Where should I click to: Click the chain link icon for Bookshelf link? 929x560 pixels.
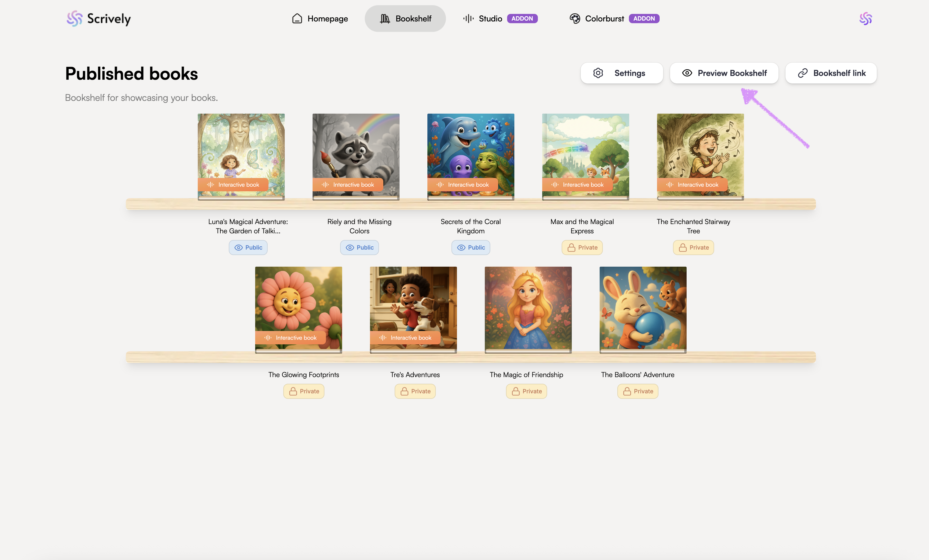[802, 73]
